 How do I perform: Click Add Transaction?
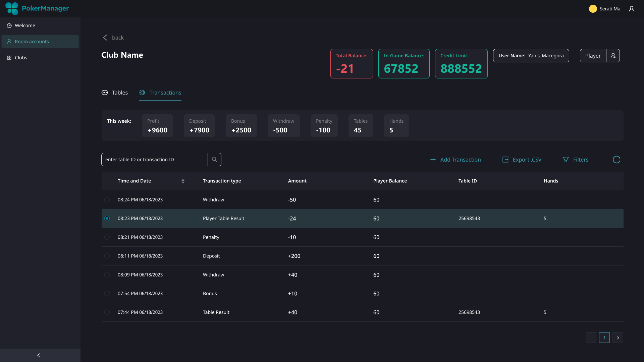pos(455,160)
